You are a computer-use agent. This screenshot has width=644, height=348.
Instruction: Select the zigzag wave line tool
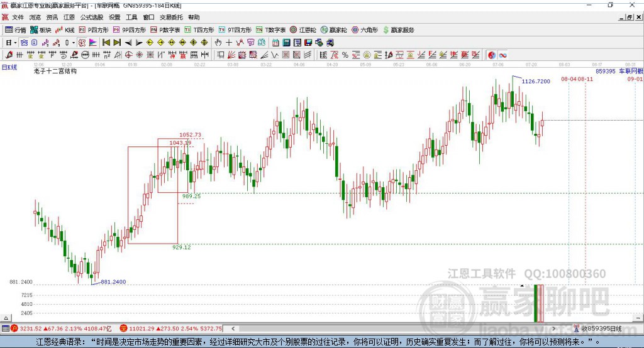(274, 55)
